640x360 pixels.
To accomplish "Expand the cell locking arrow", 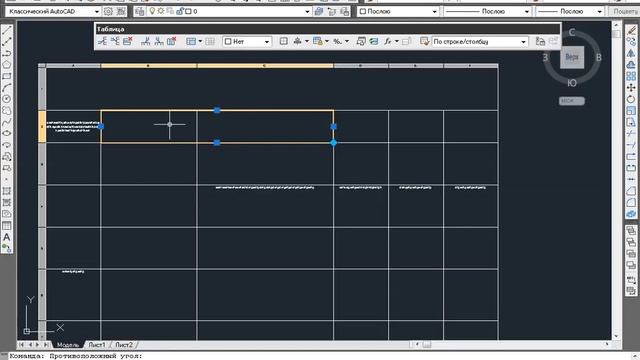I will (x=327, y=41).
